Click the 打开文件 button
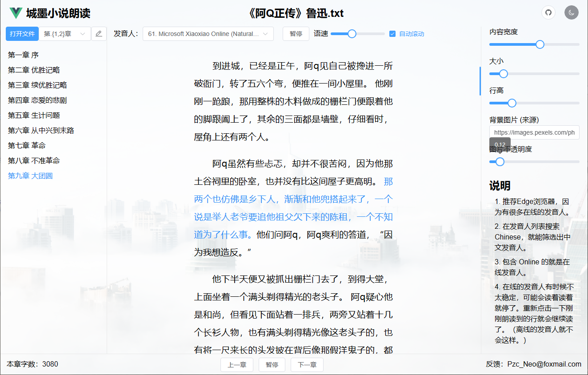Screen dimensions: 588x375 coord(22,34)
